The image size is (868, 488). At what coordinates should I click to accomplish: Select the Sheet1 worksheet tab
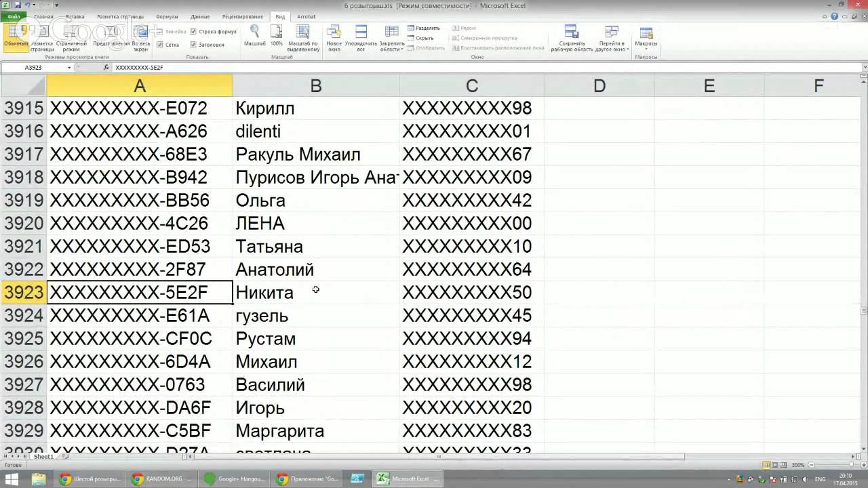coord(43,457)
